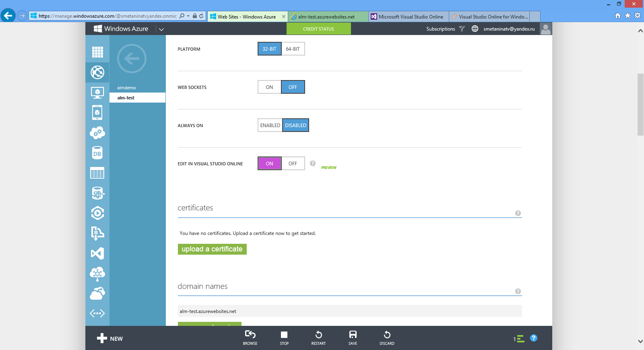Open browser Favorites star icon
This screenshot has height=350, width=644.
[x=627, y=16]
